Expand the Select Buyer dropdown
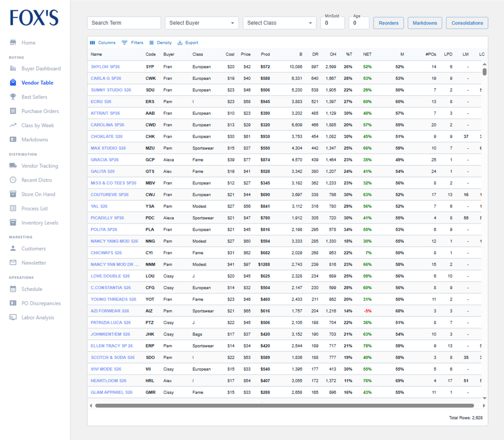 (x=201, y=23)
